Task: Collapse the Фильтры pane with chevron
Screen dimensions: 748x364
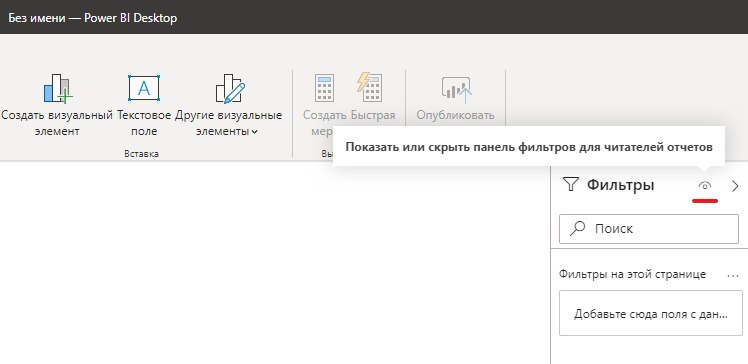Action: point(735,186)
